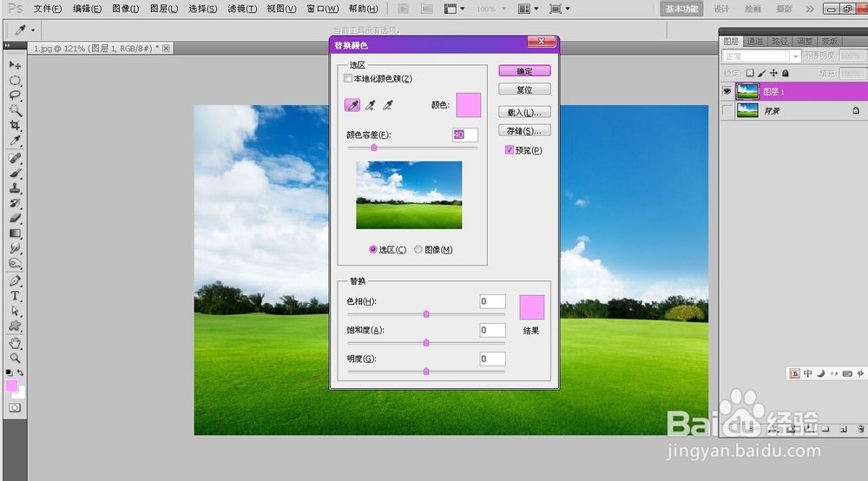Switch to 基本功能 workspace

click(681, 9)
